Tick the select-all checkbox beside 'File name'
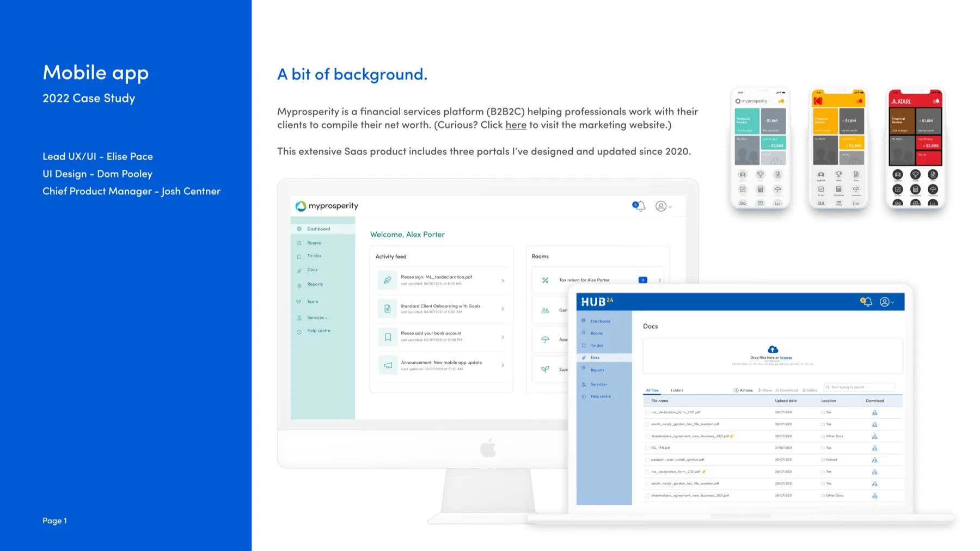Viewport: 980px width, 551px height. point(647,401)
